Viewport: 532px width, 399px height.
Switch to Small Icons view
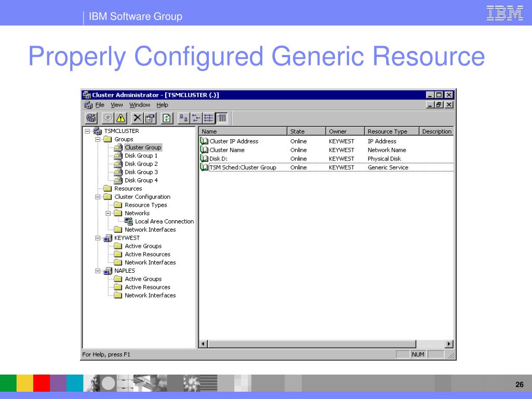[x=196, y=118]
